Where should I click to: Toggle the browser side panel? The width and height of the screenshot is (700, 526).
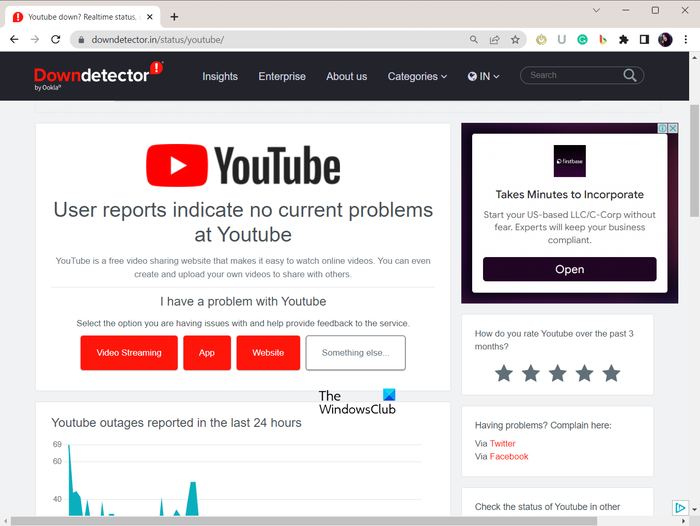644,40
